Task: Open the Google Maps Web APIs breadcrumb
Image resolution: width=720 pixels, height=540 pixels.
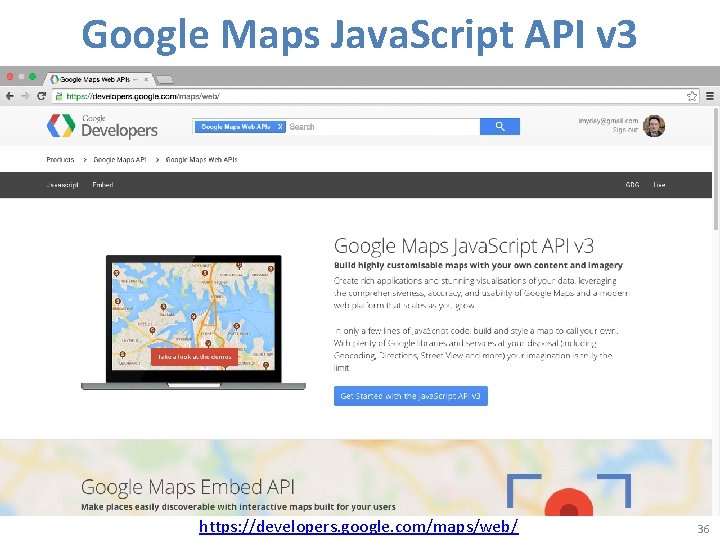Action: coord(202,159)
